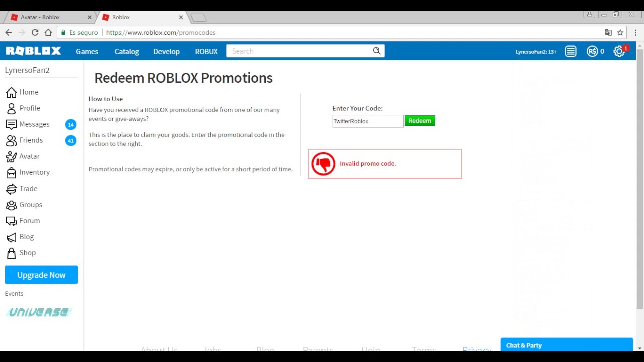Bookmark page with star icon
644x362 pixels.
tap(620, 32)
